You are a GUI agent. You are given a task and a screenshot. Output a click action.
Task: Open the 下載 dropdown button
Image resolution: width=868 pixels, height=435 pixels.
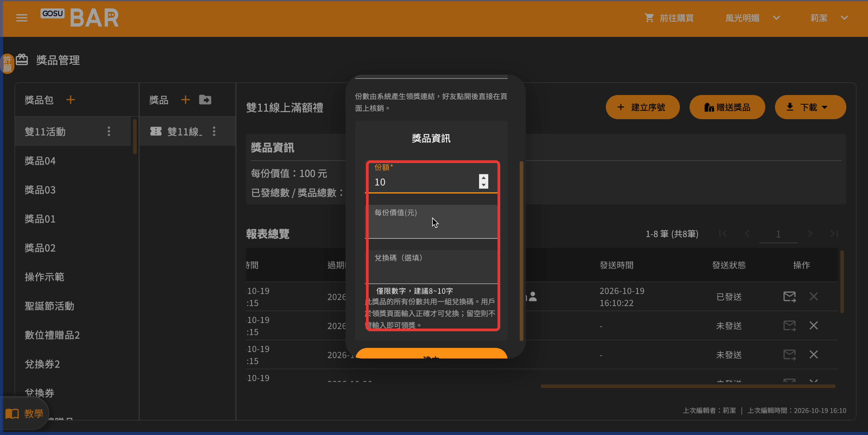[x=810, y=107]
